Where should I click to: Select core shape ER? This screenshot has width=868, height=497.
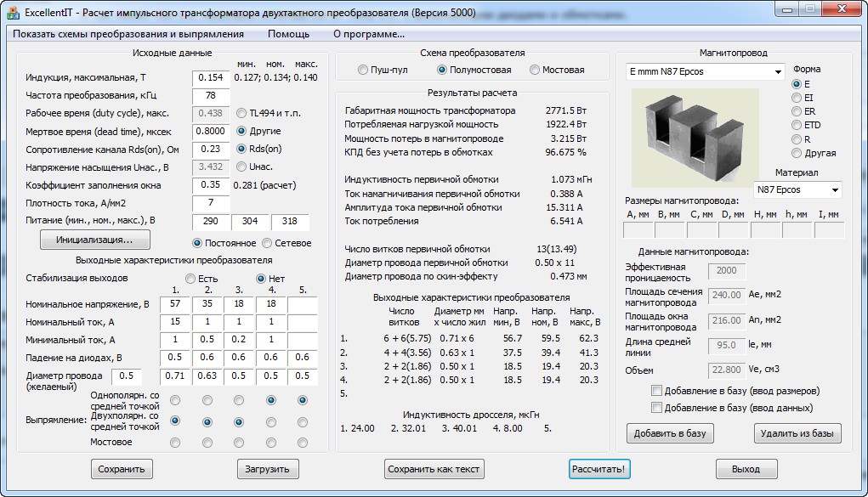point(796,111)
